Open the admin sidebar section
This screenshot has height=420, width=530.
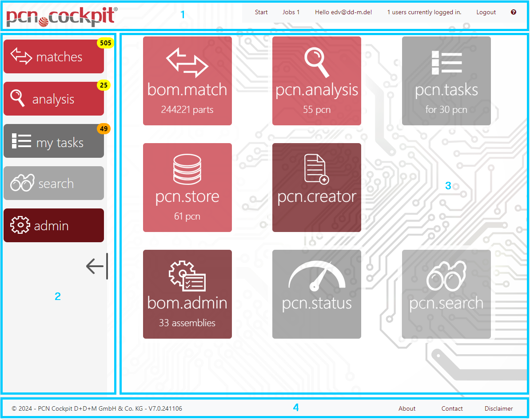[54, 226]
